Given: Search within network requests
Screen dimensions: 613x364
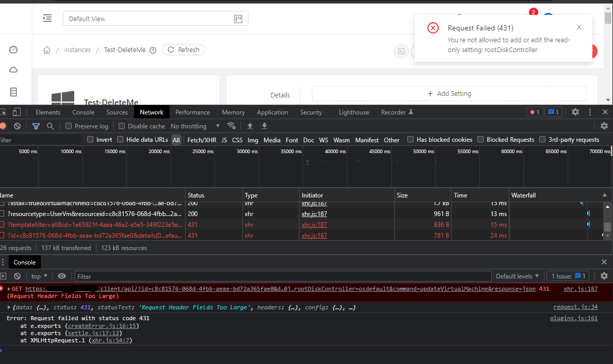Looking at the screenshot, I should click(49, 126).
